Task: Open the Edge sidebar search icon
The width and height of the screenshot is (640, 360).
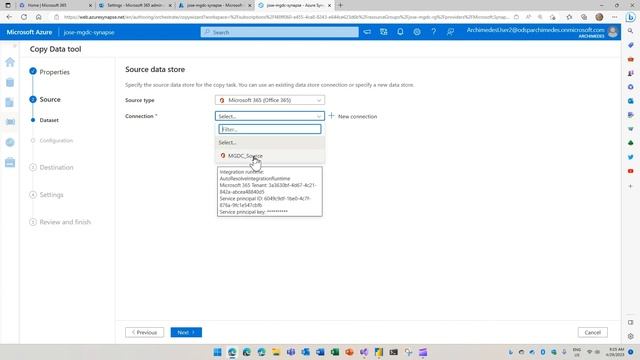Action: tap(631, 31)
